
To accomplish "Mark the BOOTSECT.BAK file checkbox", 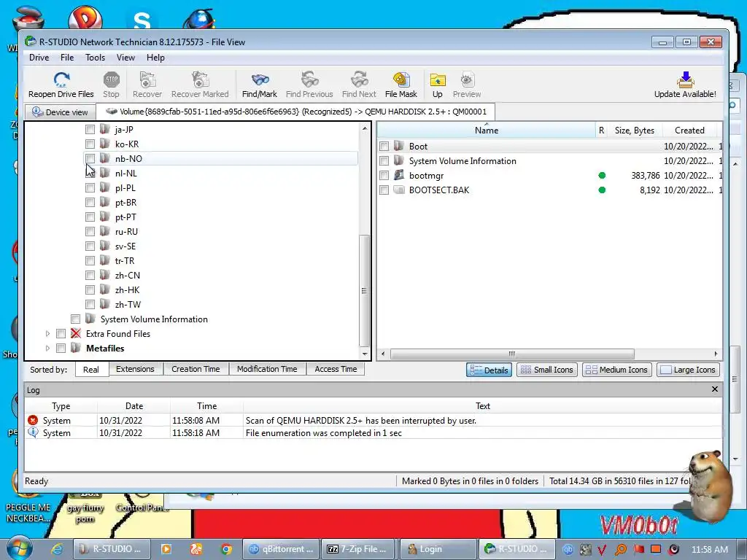I will (384, 190).
